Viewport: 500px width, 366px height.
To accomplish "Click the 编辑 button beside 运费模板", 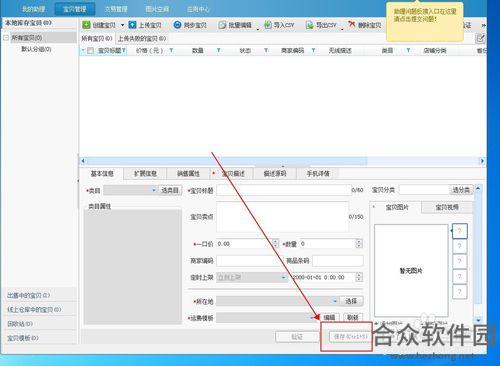I will [329, 317].
